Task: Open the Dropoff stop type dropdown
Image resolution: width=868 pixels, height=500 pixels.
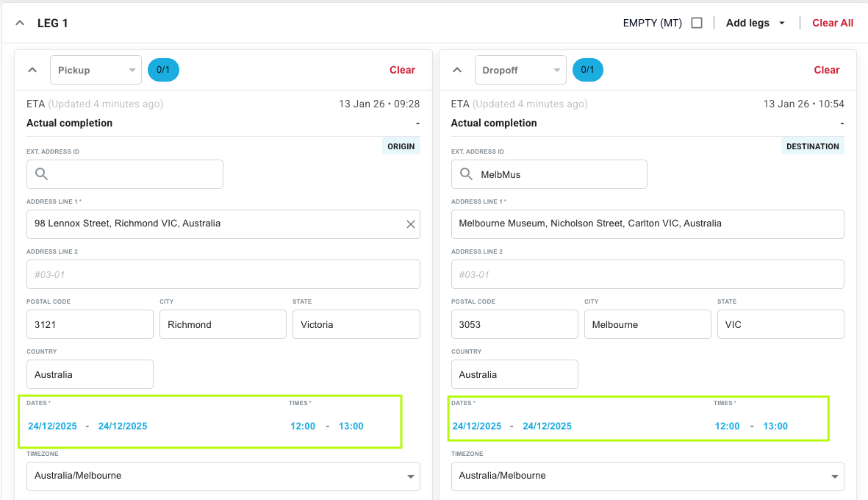Action: (520, 70)
